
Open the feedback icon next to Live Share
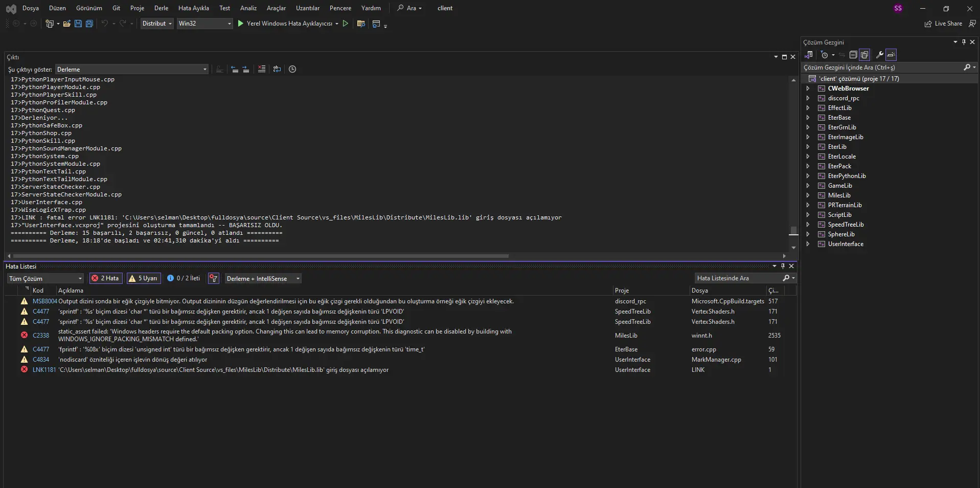pyautogui.click(x=972, y=24)
